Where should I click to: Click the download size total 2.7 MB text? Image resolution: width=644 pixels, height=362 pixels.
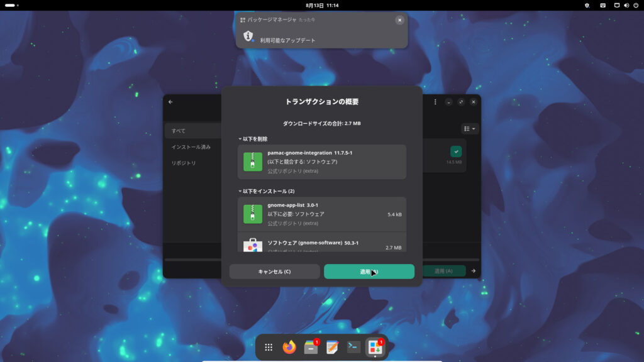321,123
